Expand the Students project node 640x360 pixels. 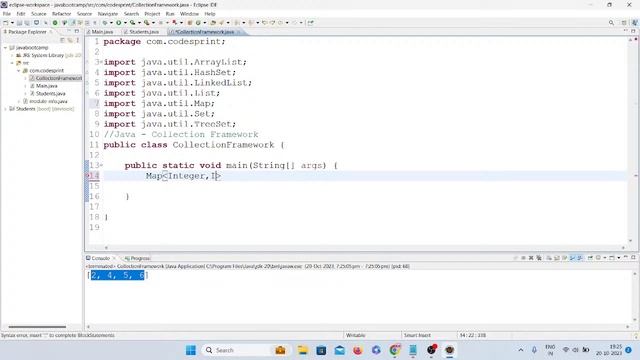pos(5,109)
